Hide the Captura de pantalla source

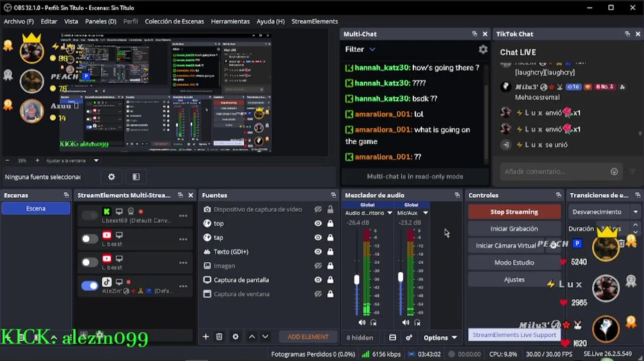coord(318,280)
